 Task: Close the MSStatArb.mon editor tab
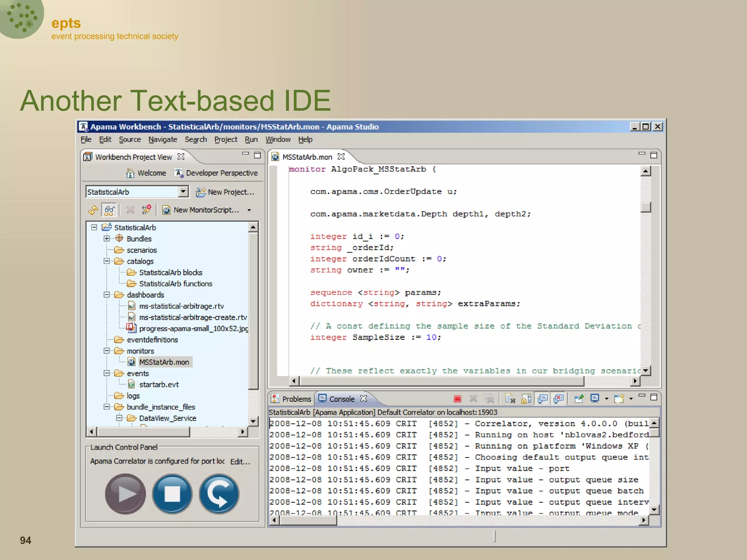pyautogui.click(x=341, y=156)
